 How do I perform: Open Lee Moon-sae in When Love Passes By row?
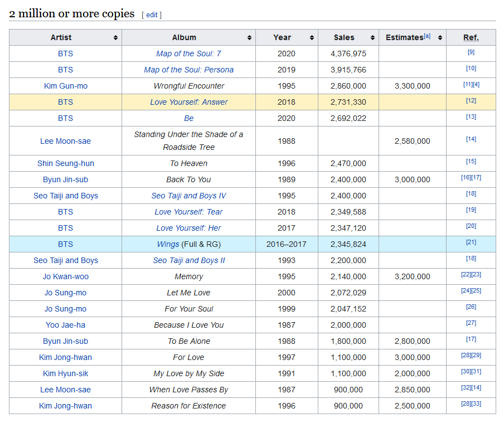[x=66, y=390]
